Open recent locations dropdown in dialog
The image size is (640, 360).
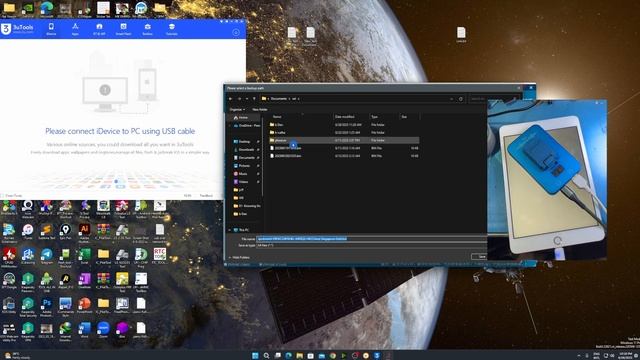coord(247,99)
